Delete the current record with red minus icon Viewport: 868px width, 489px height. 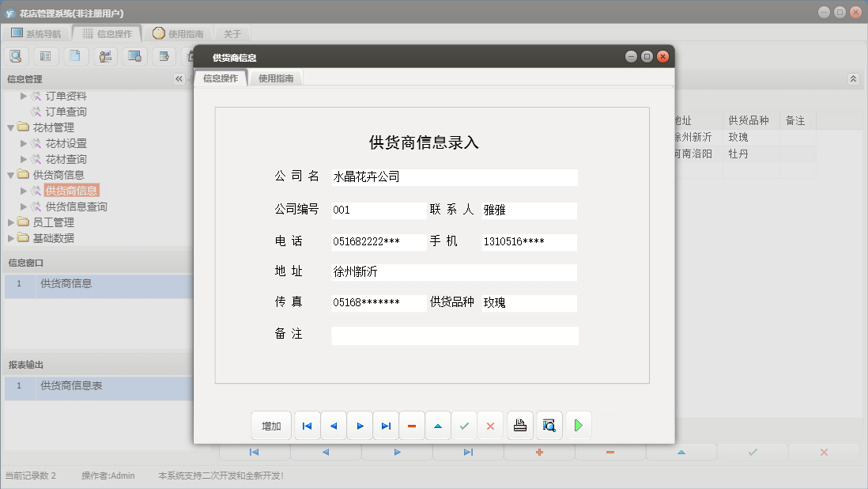(x=412, y=425)
